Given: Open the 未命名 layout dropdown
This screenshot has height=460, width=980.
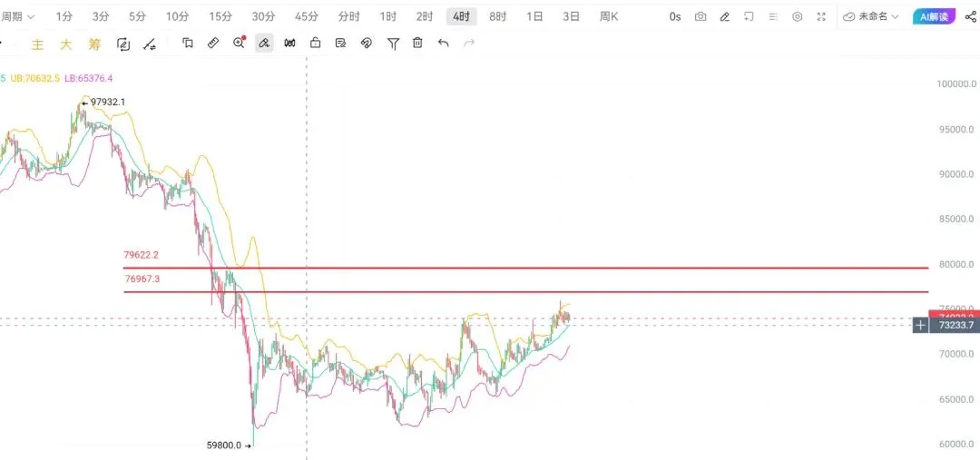Looking at the screenshot, I should point(870,17).
